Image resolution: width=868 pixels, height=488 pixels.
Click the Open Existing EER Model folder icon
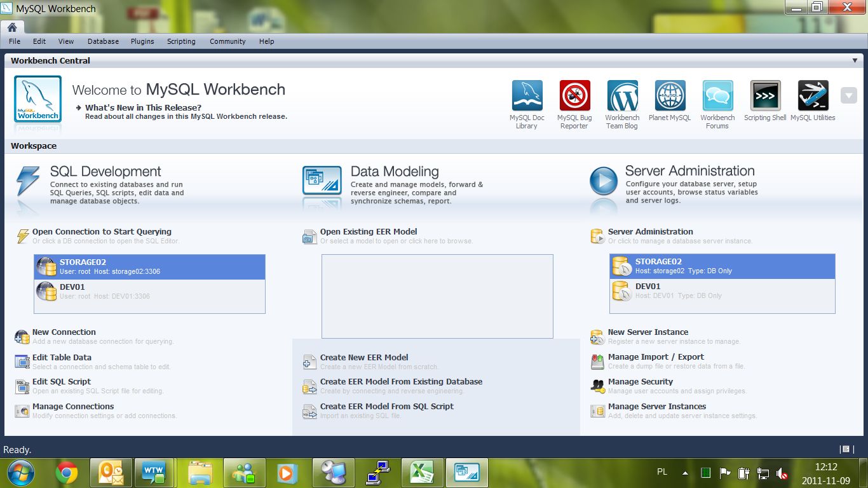pos(309,236)
